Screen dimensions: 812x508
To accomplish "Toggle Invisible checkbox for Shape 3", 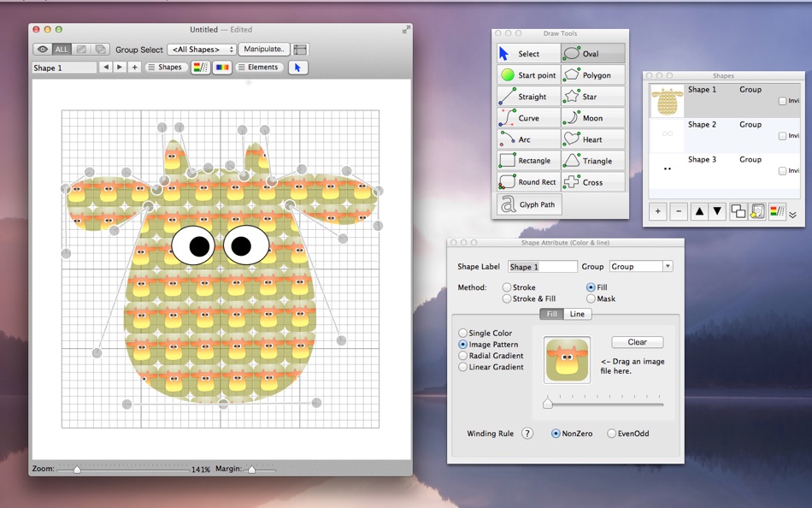I will click(x=782, y=170).
